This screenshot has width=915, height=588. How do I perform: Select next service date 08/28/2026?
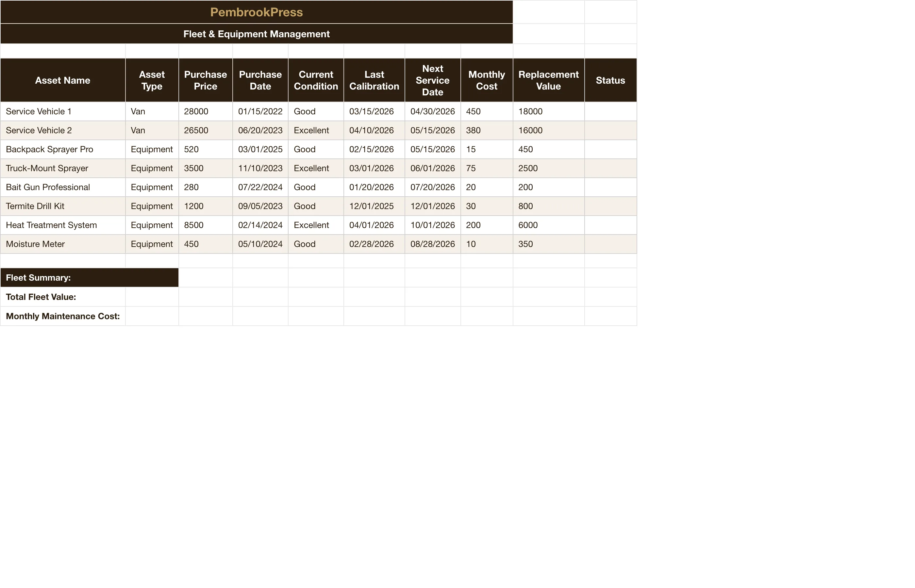click(x=433, y=244)
